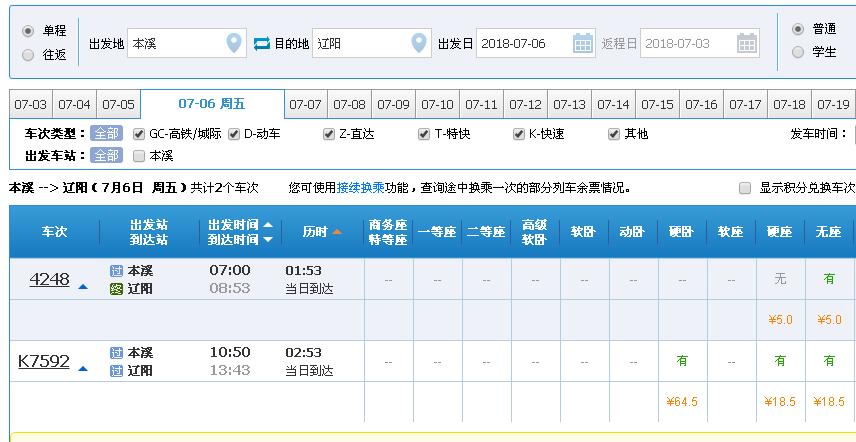
Task: Switch to the 07-07 date tab
Action: [x=305, y=104]
